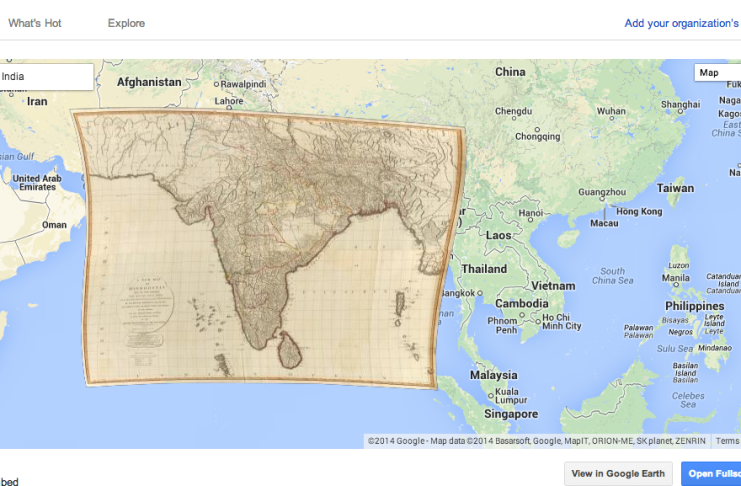Click the Ho Chi Minh City label
Screen dimensions: 741x486
click(x=561, y=321)
